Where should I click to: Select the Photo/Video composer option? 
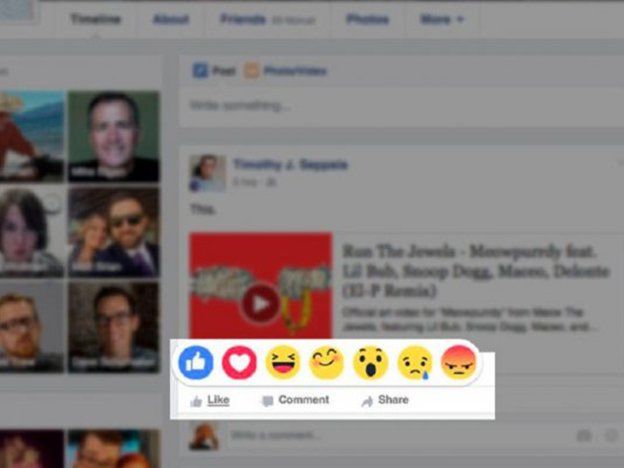click(286, 71)
